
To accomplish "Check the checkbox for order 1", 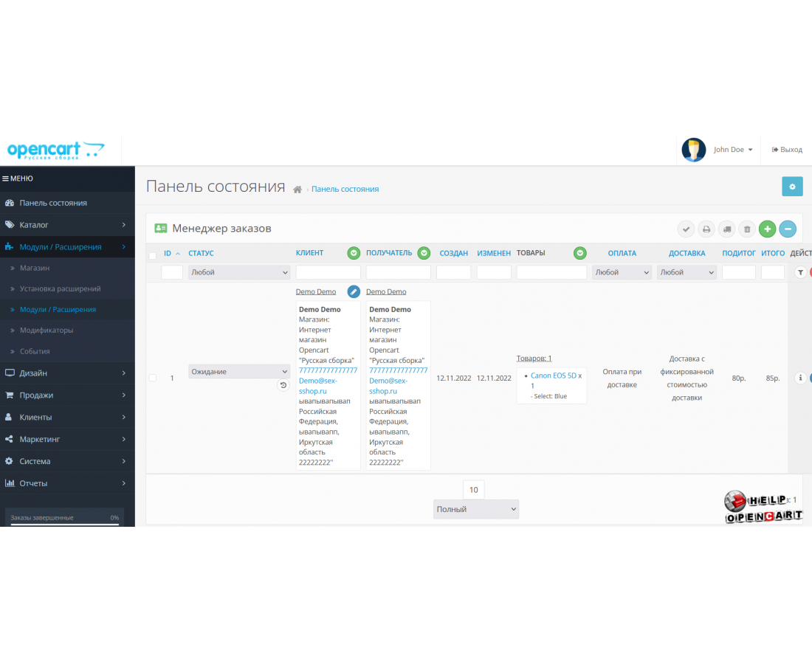I will (x=153, y=378).
